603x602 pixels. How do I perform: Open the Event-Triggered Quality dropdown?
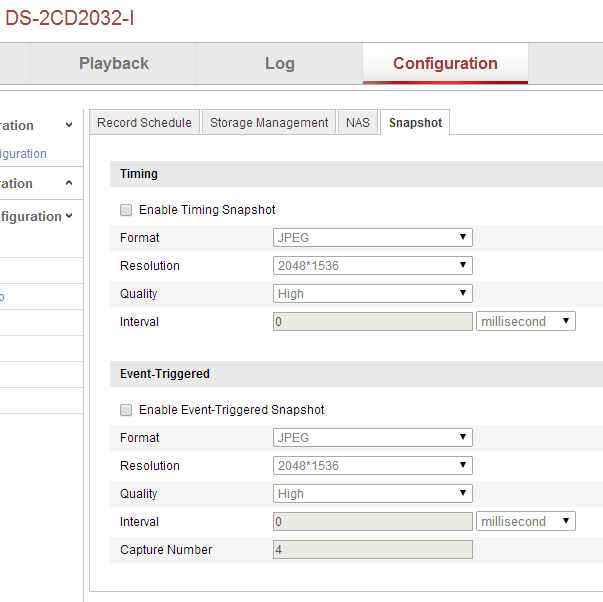[372, 494]
